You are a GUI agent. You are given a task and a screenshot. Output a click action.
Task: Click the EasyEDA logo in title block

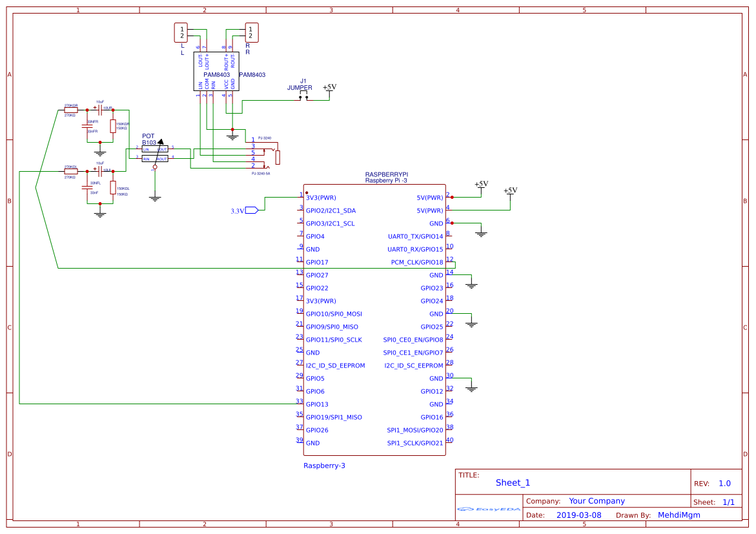(x=489, y=510)
